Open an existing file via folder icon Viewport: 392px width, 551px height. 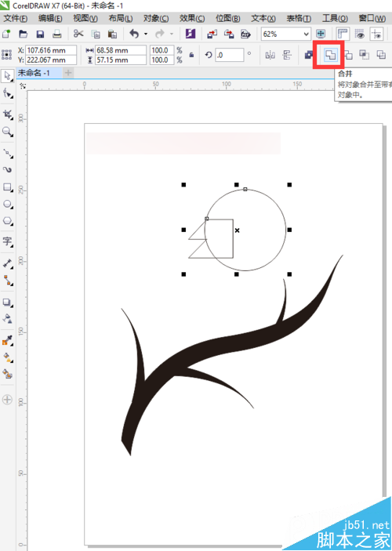click(x=24, y=34)
